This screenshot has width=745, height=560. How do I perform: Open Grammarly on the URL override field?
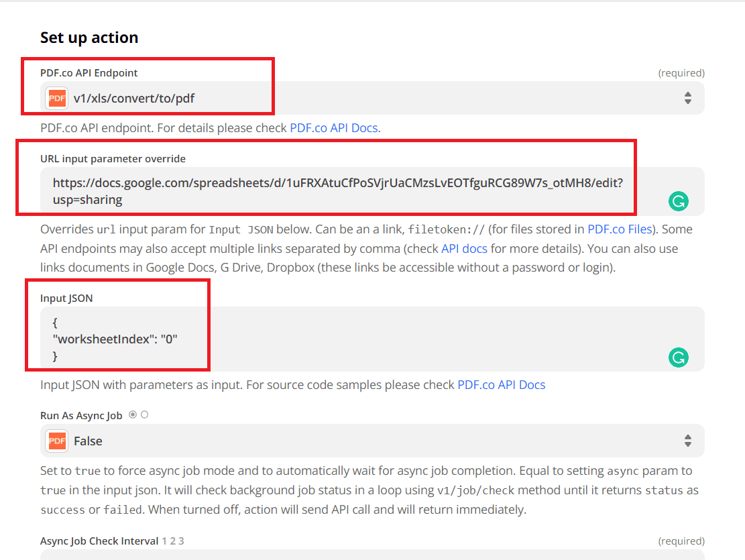click(x=678, y=201)
